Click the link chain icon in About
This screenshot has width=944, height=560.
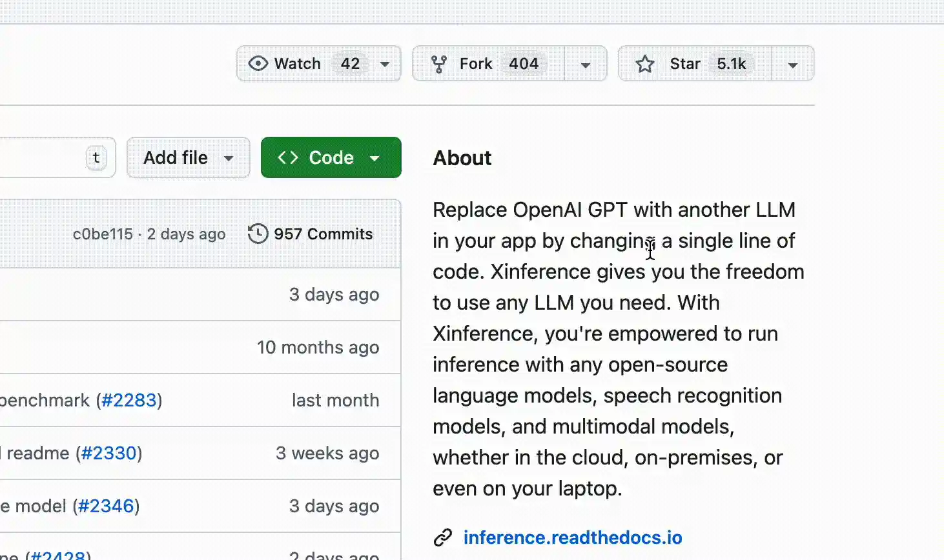coord(443,537)
